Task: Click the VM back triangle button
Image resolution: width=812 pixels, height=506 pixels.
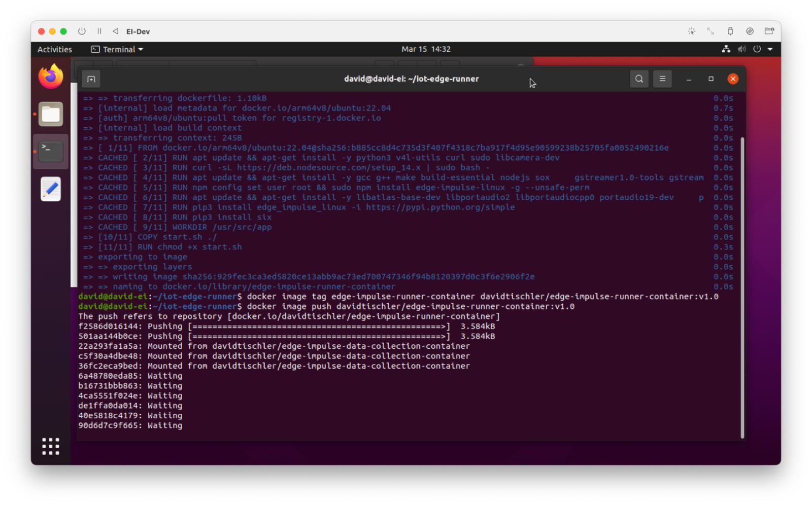Action: click(116, 31)
